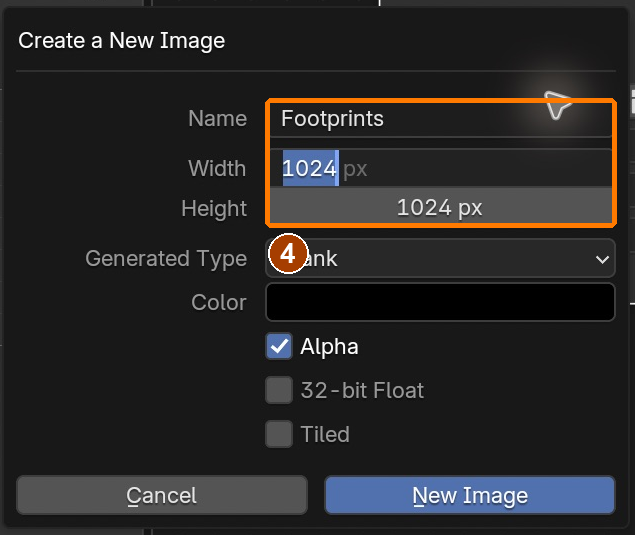Open the black Color swatch picker

click(441, 302)
